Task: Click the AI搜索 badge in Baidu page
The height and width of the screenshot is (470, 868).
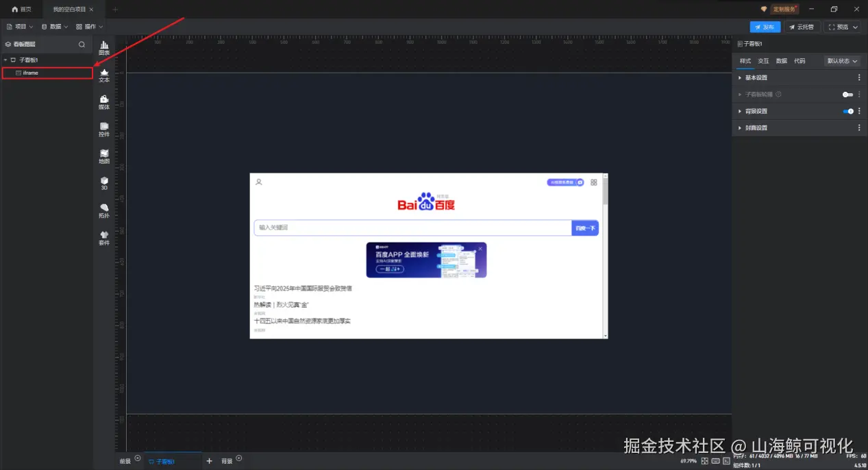Action: (x=565, y=182)
